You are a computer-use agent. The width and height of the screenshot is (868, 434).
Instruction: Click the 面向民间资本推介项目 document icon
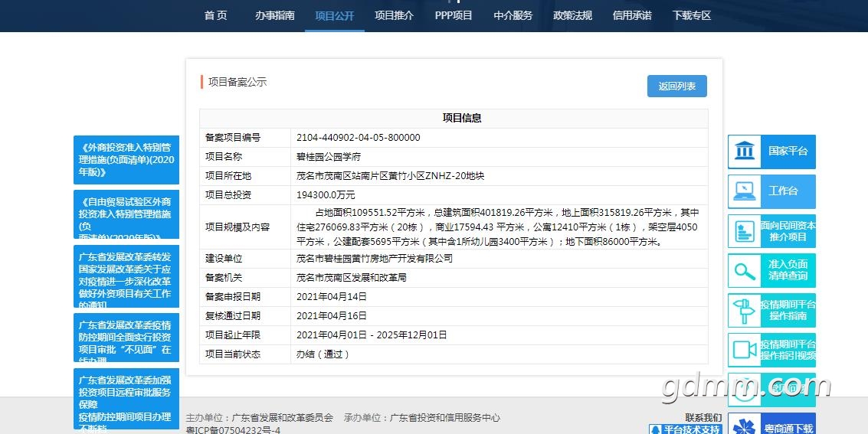coord(745,231)
